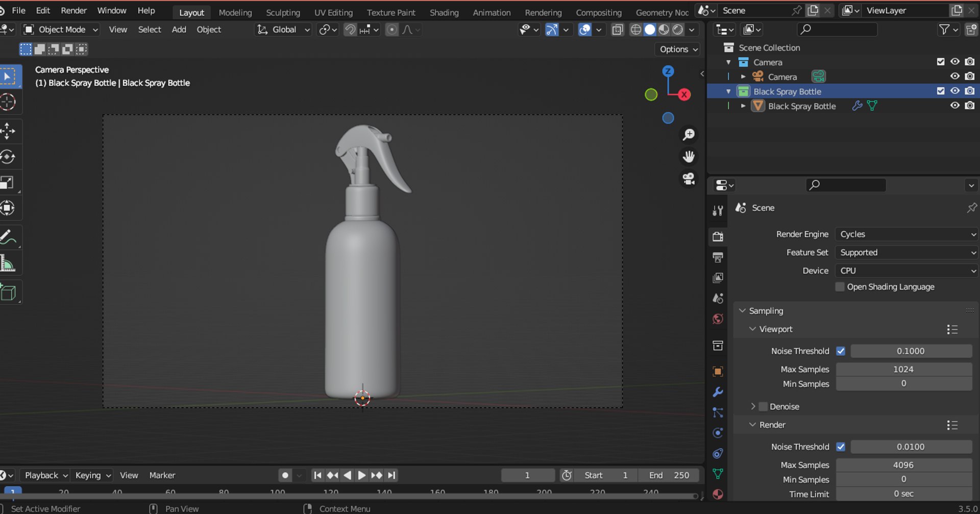Open the Render Engine dropdown showing Cycles
Image resolution: width=980 pixels, height=514 pixels.
point(906,234)
